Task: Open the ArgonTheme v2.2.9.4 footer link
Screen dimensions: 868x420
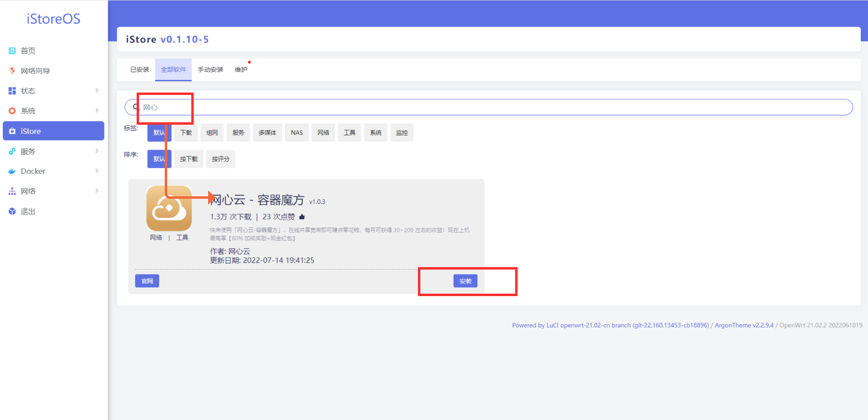Action: [x=744, y=325]
